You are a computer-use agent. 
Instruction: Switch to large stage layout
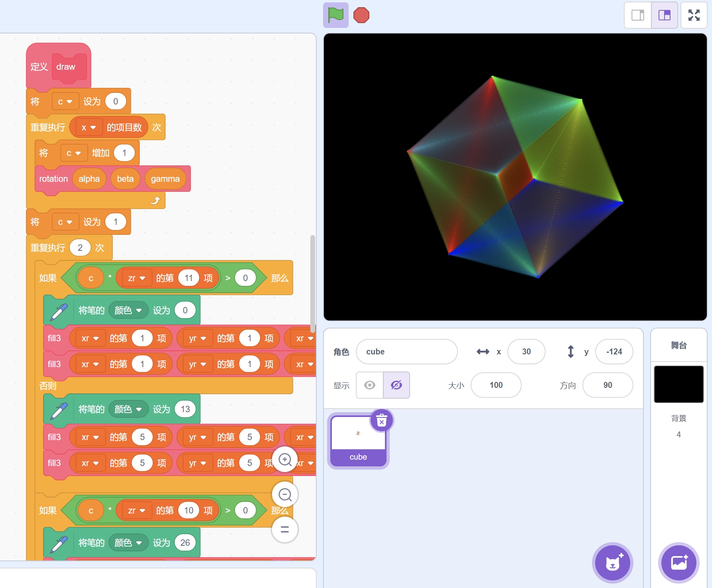click(664, 16)
